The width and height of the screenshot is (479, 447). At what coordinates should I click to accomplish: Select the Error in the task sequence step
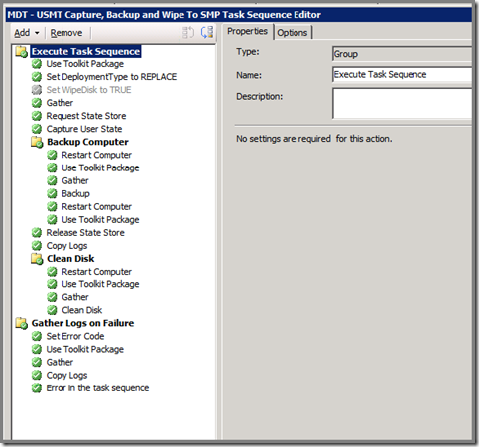pos(98,388)
